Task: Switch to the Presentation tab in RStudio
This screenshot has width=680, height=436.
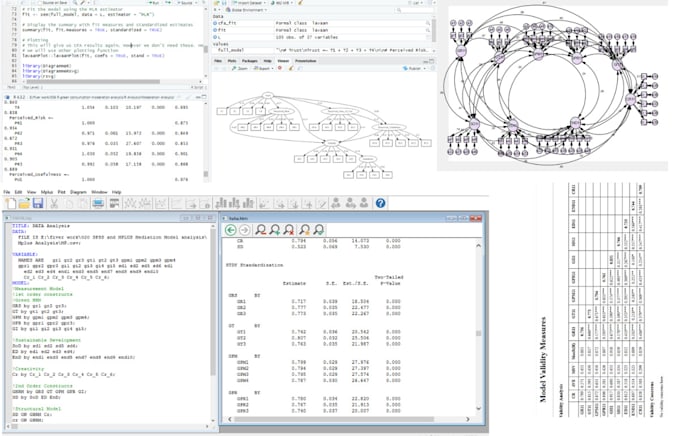Action: click(x=306, y=61)
